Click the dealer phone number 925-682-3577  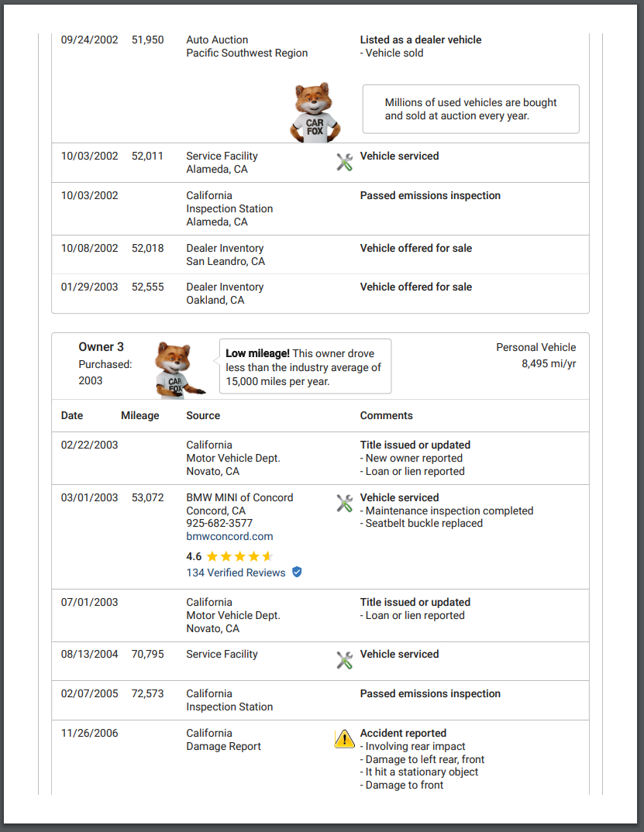click(x=219, y=524)
